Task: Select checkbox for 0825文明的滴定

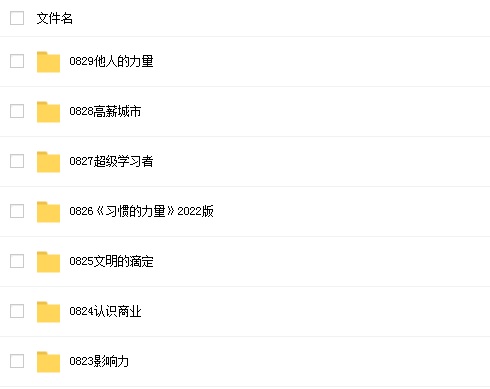Action: 17,261
